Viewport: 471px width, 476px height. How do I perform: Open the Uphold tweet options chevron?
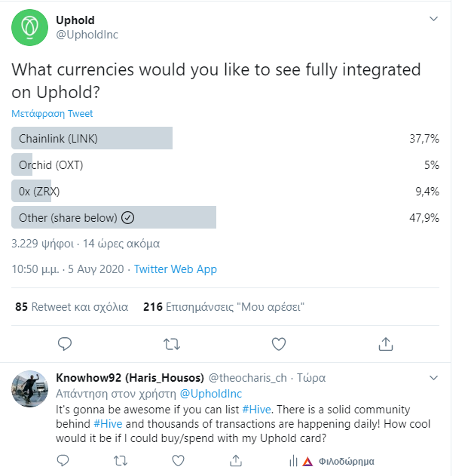click(433, 19)
